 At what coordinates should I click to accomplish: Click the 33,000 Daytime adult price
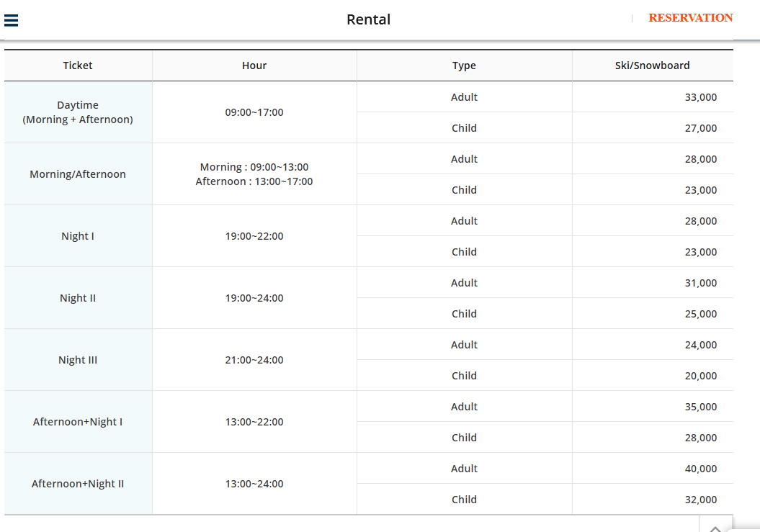pyautogui.click(x=700, y=97)
